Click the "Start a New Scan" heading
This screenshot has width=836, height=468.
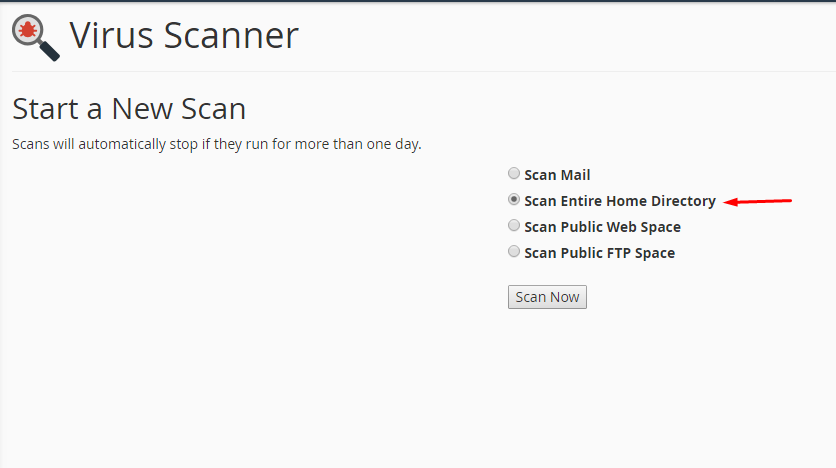coord(129,109)
